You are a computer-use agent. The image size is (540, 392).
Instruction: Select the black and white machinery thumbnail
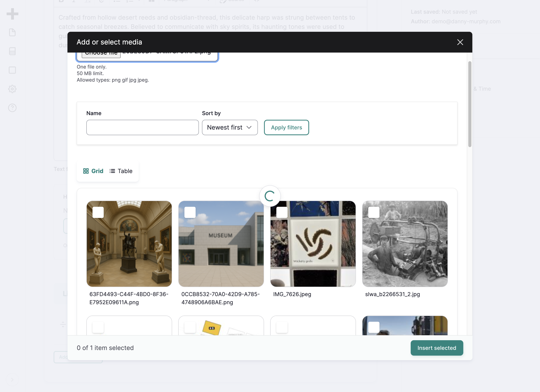pyautogui.click(x=405, y=244)
